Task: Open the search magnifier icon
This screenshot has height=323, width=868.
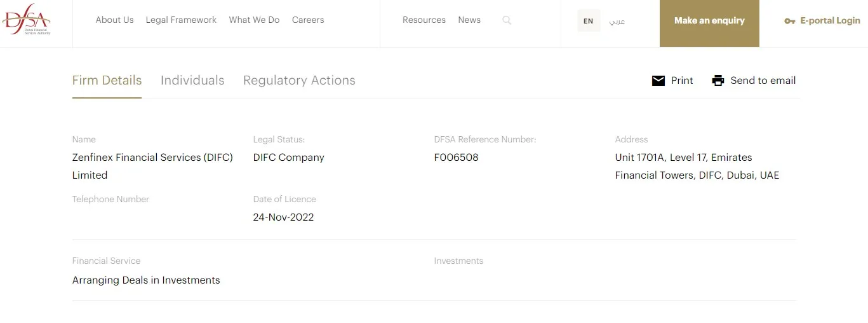Action: (x=506, y=20)
